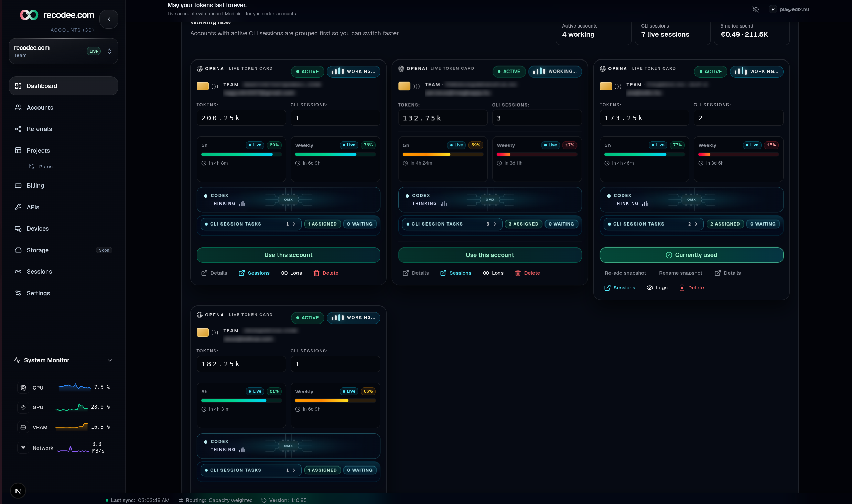This screenshot has height=504, width=852.
Task: Open Devices via its sidebar icon
Action: [x=18, y=229]
